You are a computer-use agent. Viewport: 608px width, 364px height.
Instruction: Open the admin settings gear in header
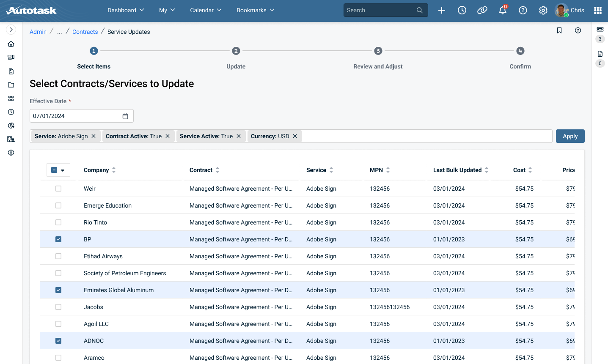coord(543,10)
